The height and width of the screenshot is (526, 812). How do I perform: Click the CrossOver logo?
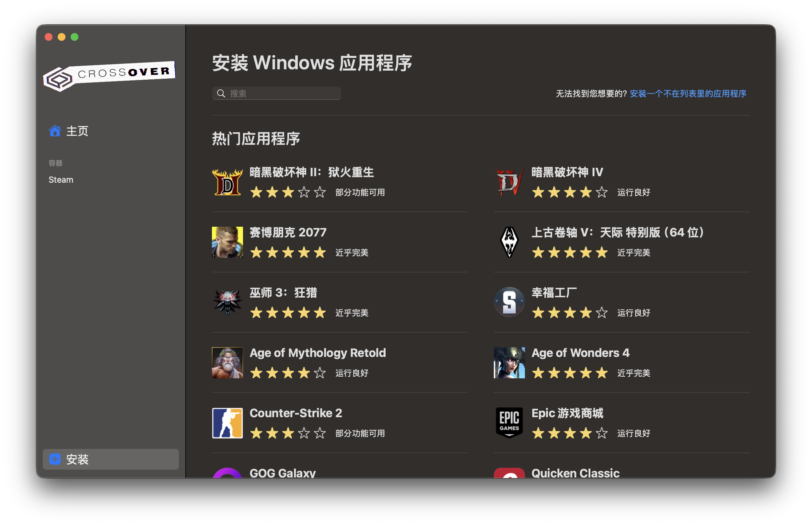(x=109, y=76)
